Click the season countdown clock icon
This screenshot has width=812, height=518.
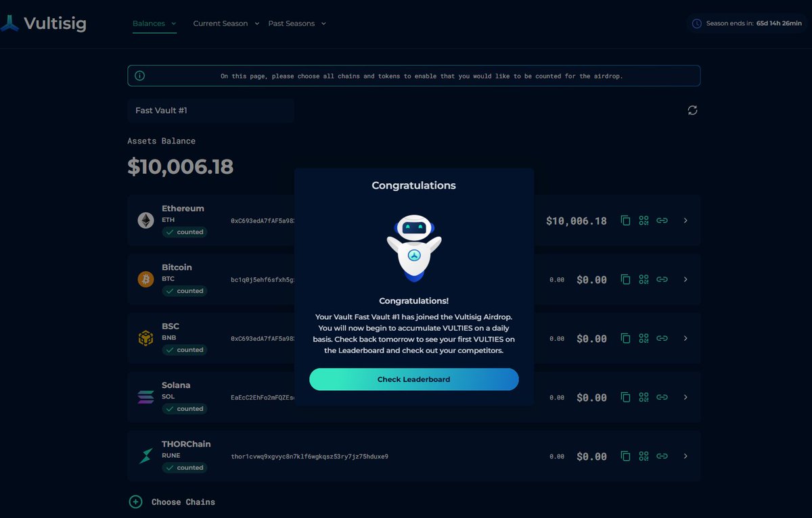[697, 24]
